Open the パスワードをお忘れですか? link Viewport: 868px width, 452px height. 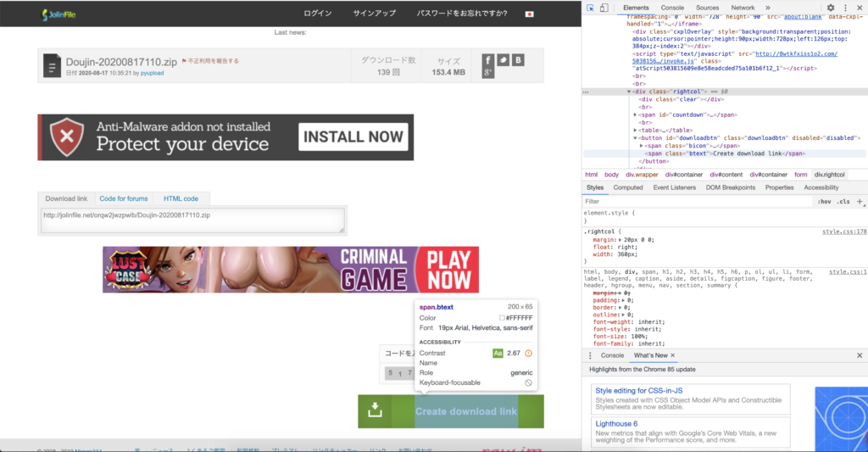[461, 14]
